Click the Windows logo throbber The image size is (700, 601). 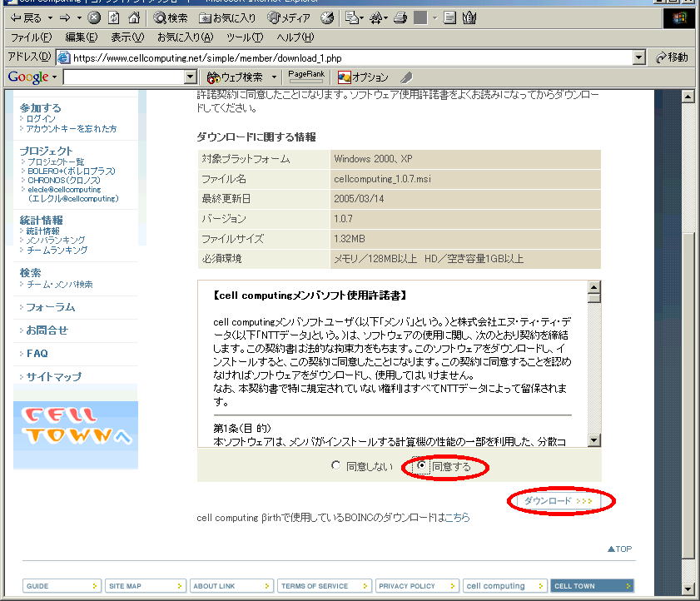[679, 18]
